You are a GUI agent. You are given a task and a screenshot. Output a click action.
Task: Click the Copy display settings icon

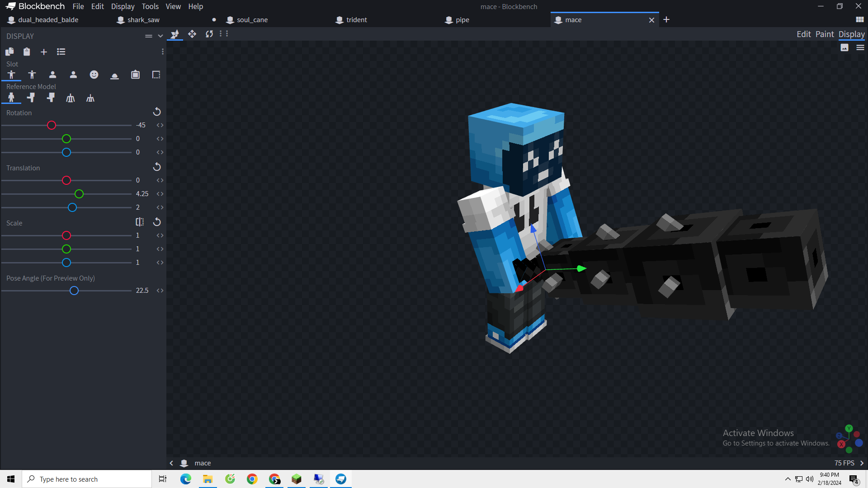[x=9, y=52]
